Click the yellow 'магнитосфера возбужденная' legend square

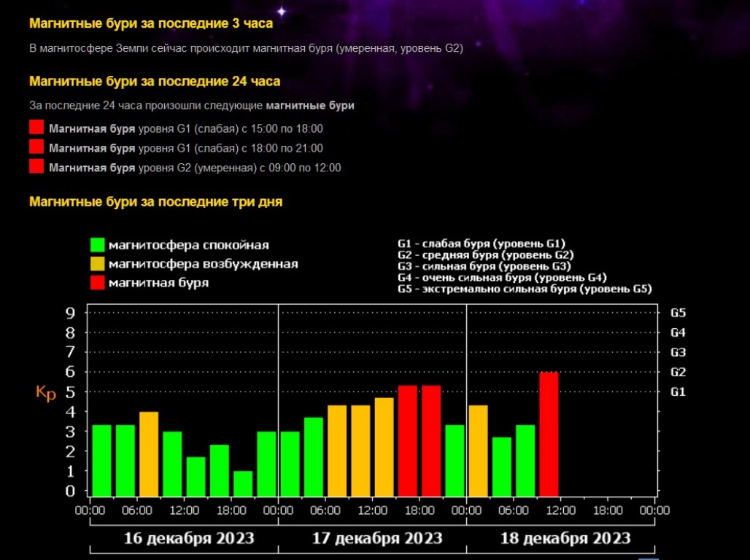coord(97,263)
